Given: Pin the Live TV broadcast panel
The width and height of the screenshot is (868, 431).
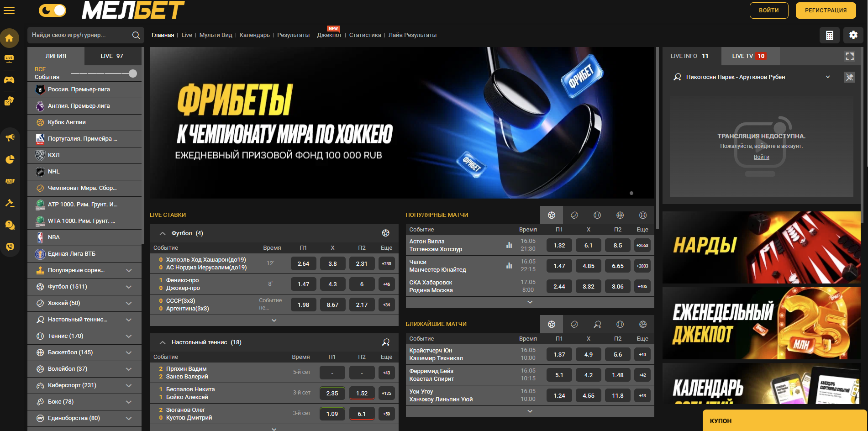Looking at the screenshot, I should pyautogui.click(x=849, y=77).
